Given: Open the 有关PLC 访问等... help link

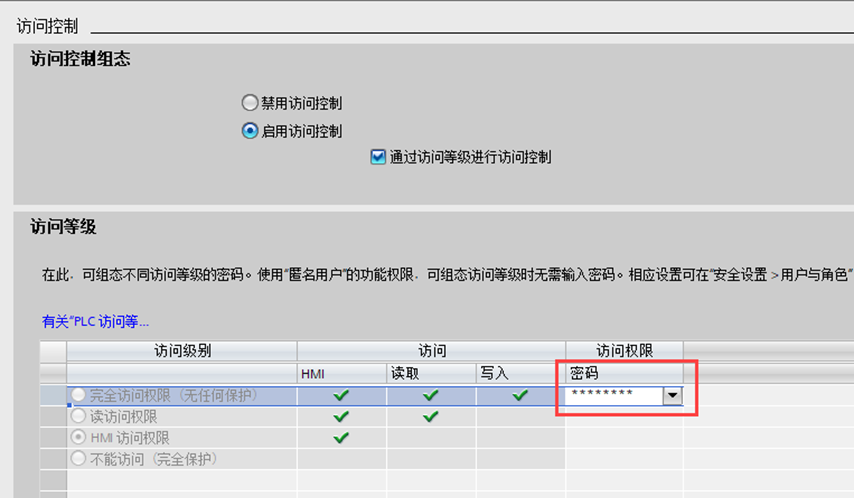Looking at the screenshot, I should coord(95,321).
